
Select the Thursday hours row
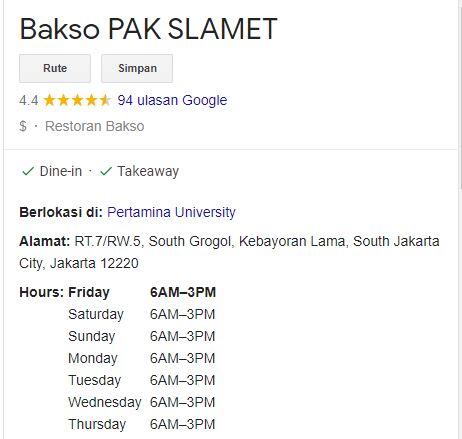(x=142, y=424)
